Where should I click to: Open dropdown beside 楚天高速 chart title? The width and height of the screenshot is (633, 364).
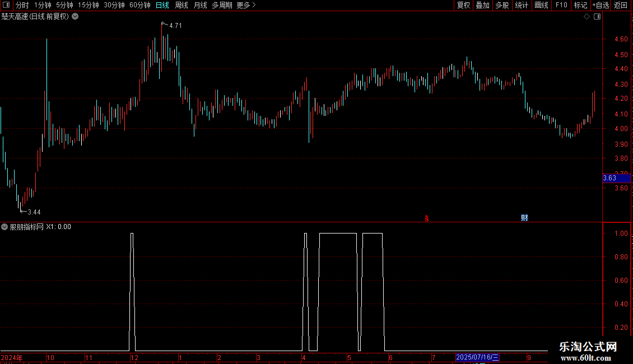[x=75, y=17]
